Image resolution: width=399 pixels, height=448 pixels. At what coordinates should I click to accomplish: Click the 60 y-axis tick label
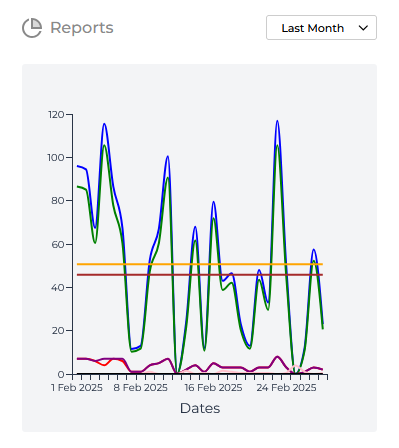[x=58, y=245]
